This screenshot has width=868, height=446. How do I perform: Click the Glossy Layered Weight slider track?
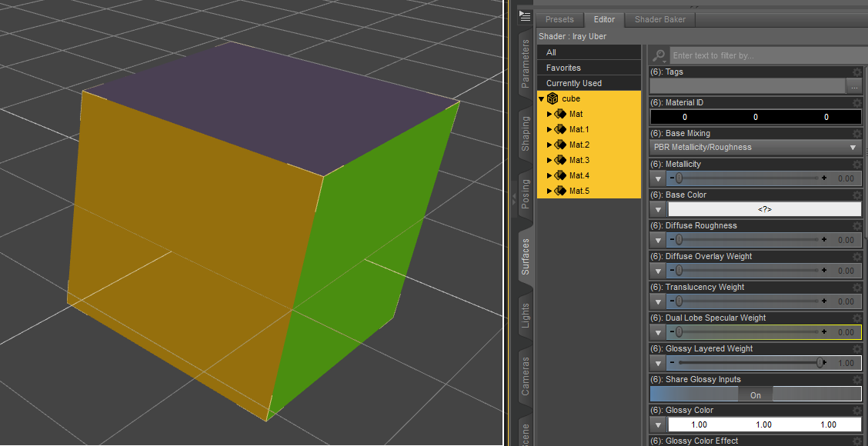click(748, 363)
